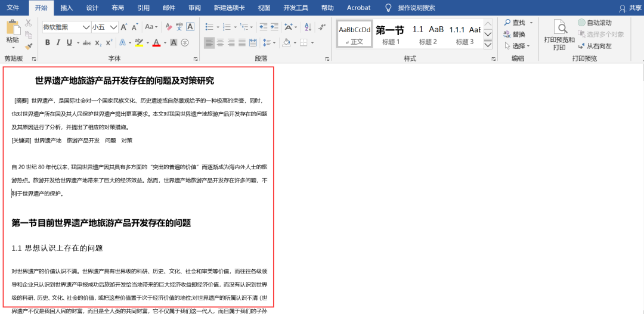Apply bold formatting with the B icon
This screenshot has height=314, width=644.
(x=48, y=42)
